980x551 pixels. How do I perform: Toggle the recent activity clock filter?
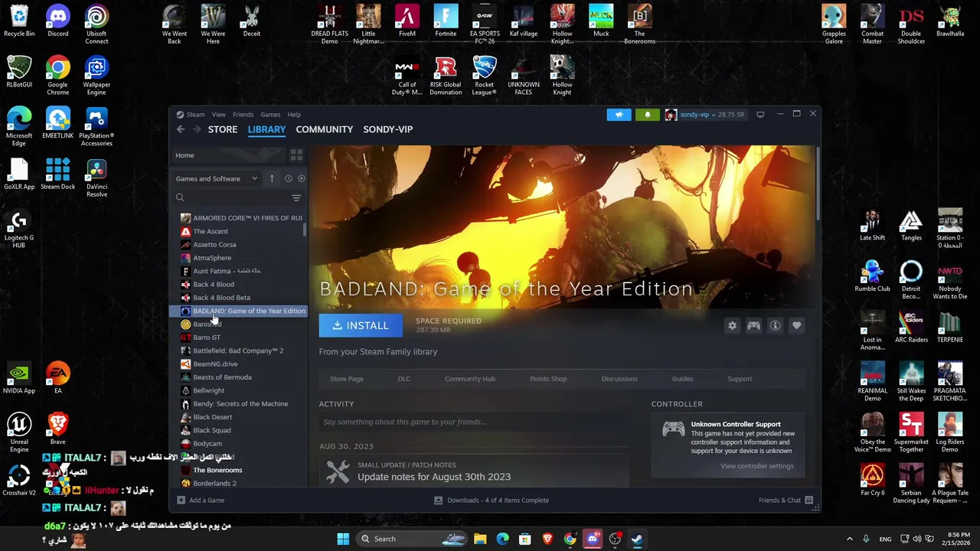[x=288, y=178]
